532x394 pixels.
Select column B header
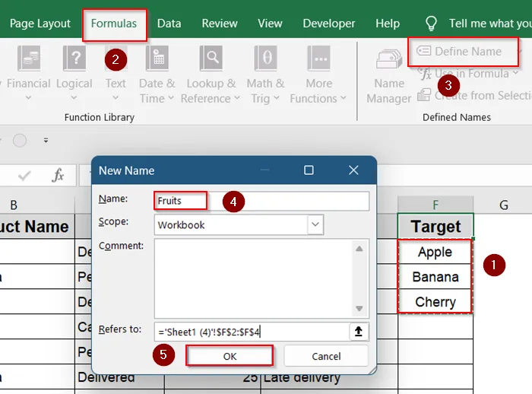(x=14, y=205)
